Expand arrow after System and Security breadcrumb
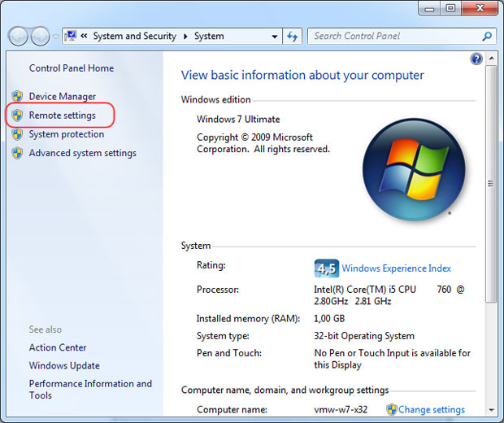Image resolution: width=504 pixels, height=423 pixels. click(x=185, y=37)
